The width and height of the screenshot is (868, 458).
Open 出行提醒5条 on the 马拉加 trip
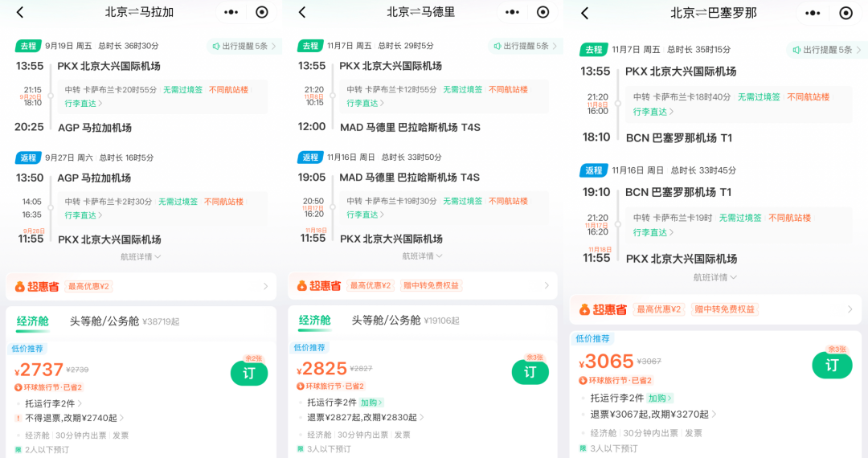(x=244, y=47)
